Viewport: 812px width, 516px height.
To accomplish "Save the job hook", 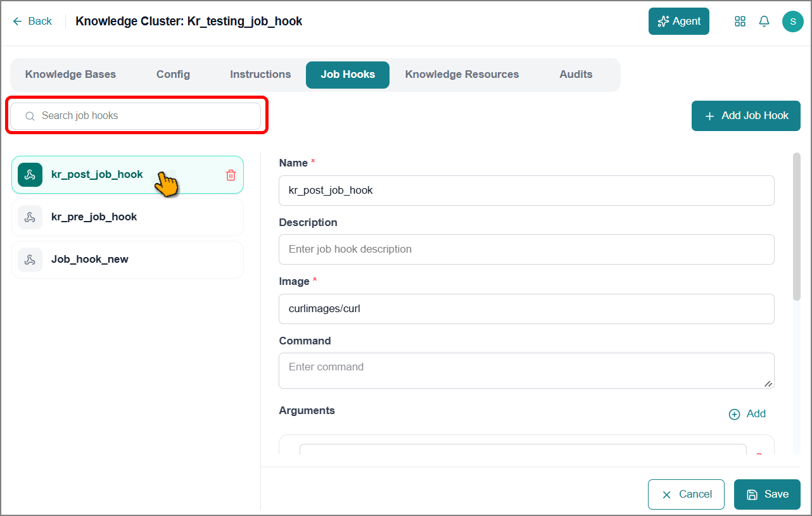I will point(767,494).
